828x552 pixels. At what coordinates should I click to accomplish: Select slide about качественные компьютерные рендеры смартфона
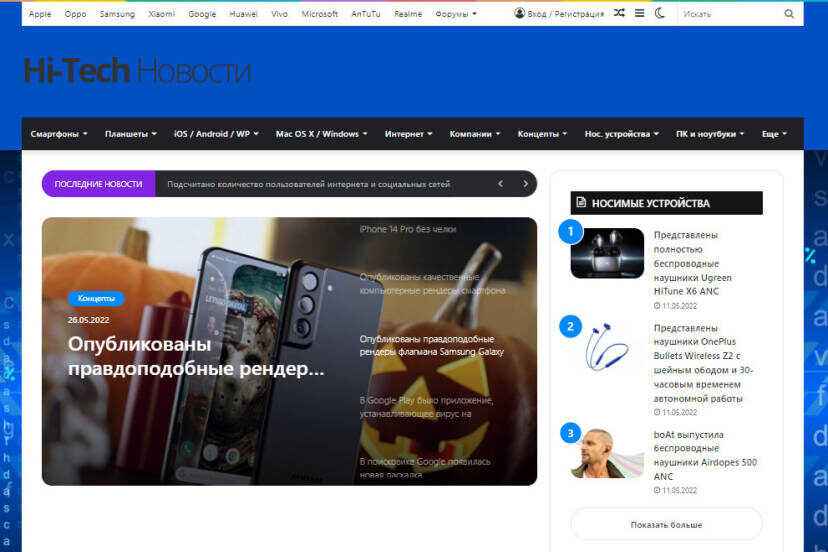(x=432, y=284)
